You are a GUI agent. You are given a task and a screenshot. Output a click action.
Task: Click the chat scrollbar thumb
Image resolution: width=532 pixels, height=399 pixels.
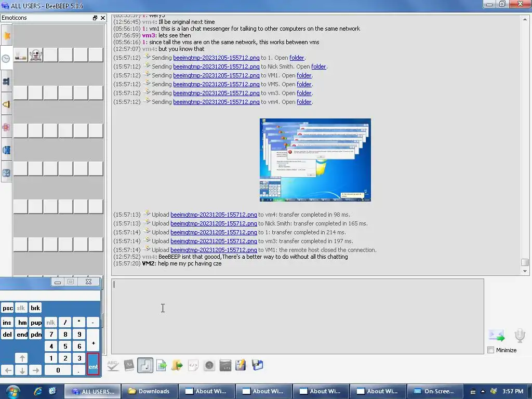click(x=525, y=262)
